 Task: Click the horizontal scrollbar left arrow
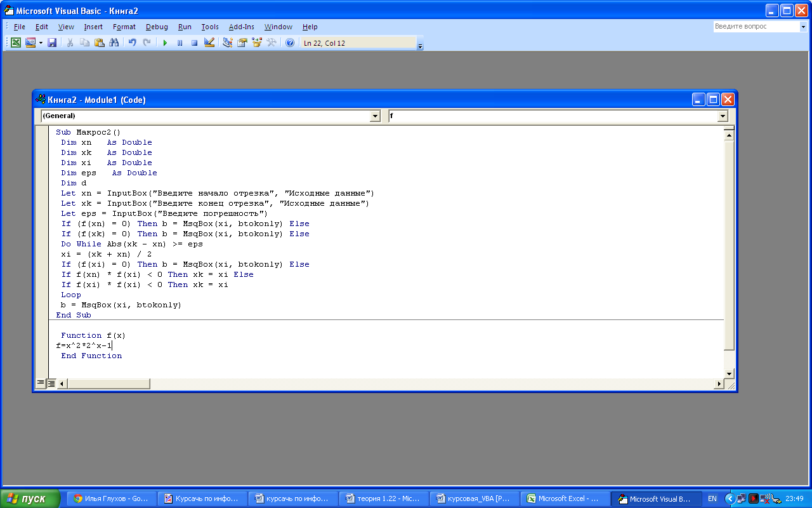click(x=62, y=384)
